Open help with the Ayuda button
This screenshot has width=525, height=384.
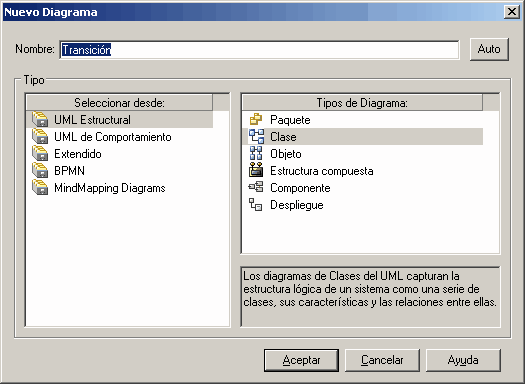463,360
